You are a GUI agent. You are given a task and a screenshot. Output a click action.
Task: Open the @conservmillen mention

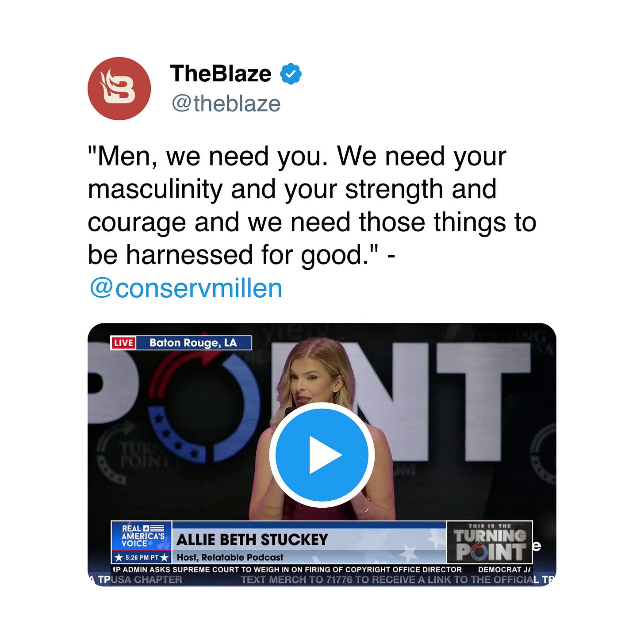click(185, 288)
